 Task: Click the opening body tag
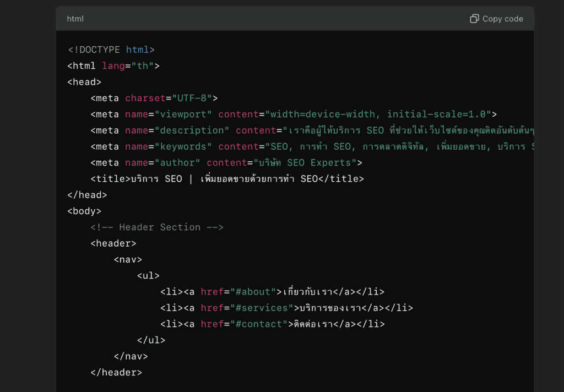(x=84, y=211)
